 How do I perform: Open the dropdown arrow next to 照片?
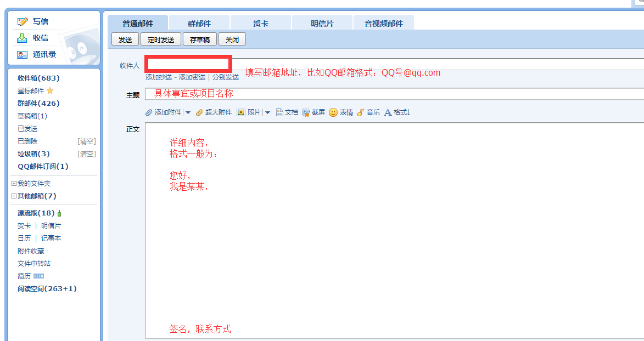click(267, 112)
